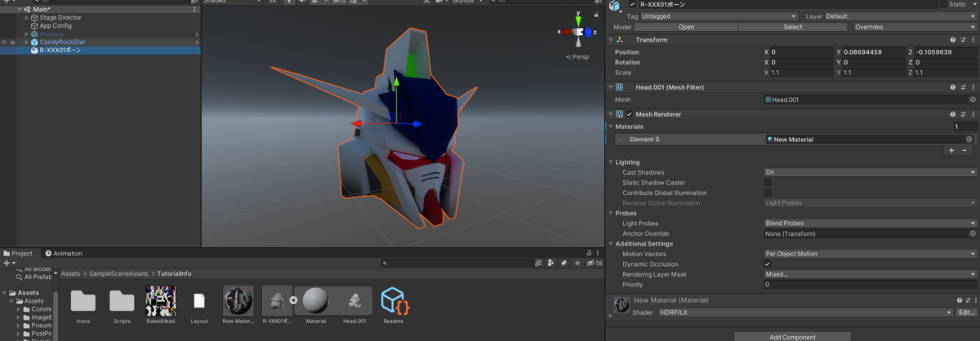Viewport: 980px width, 341px height.
Task: Open Transform component help icon
Action: [x=953, y=39]
